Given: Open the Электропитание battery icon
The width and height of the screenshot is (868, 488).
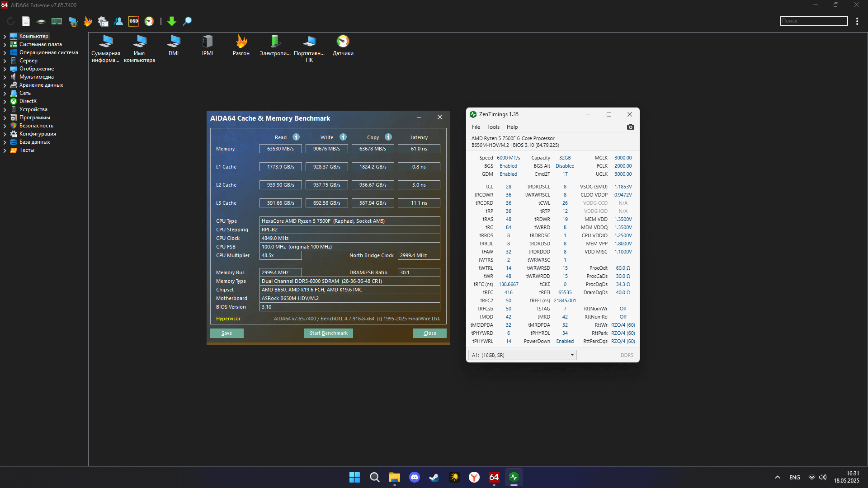Looking at the screenshot, I should [275, 46].
